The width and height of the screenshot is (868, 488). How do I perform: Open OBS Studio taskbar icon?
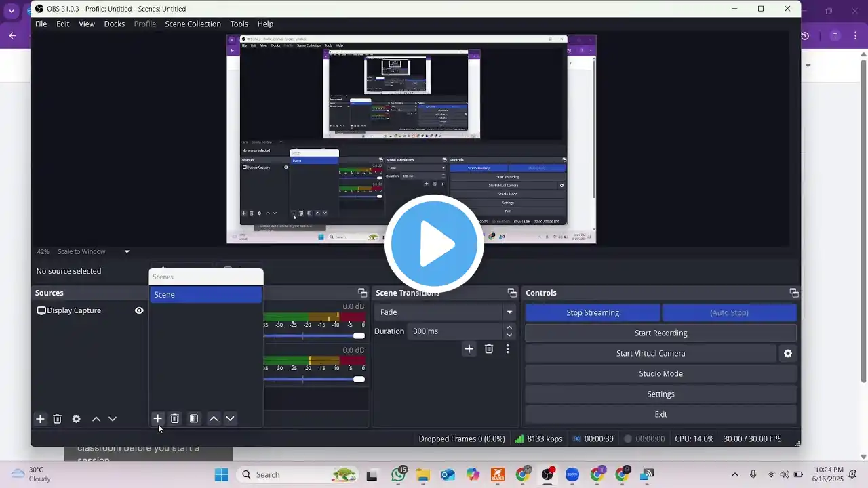click(x=547, y=474)
